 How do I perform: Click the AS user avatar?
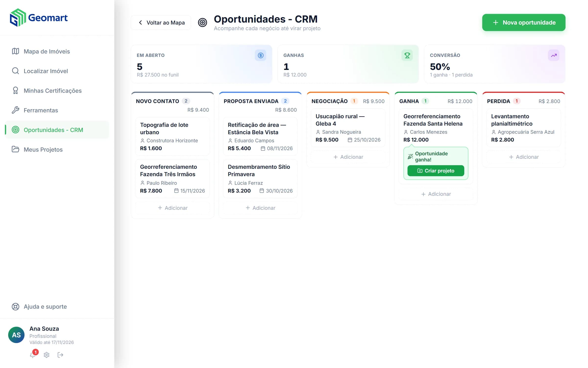16,335
